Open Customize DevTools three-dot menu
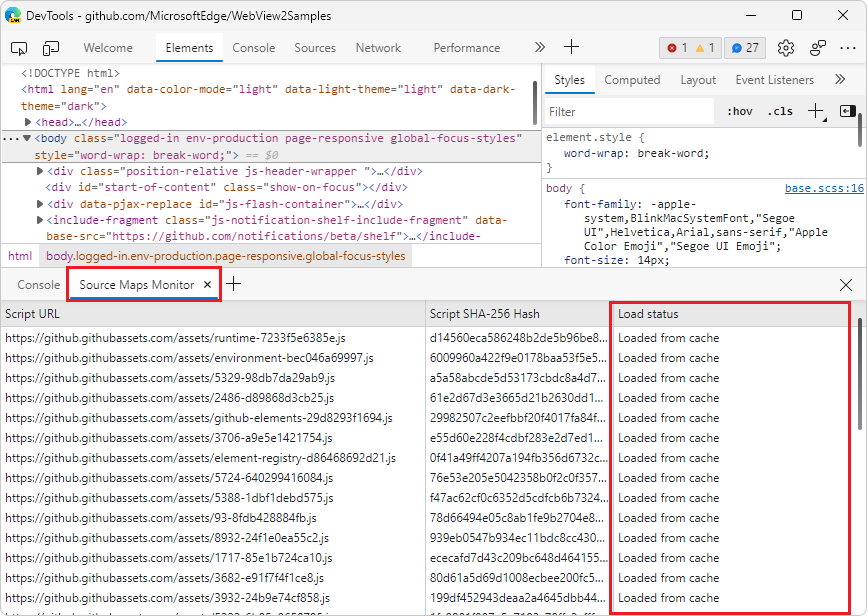Screen dimensions: 867x616 pos(848,48)
